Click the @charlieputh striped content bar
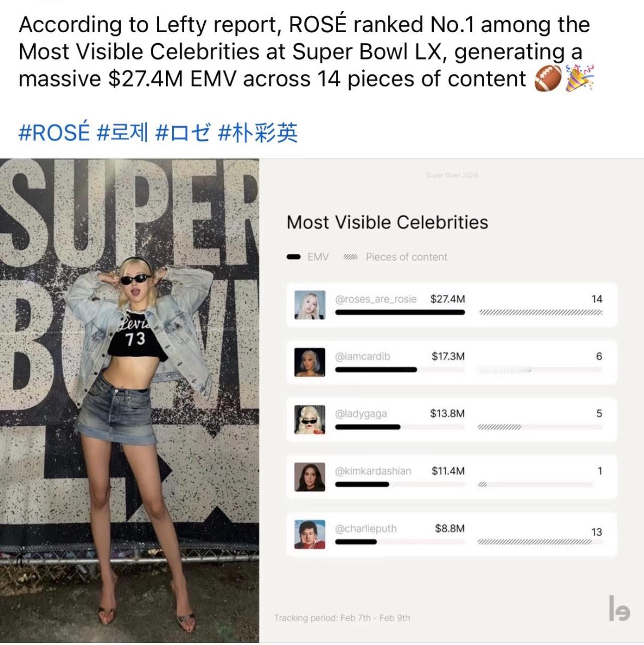 point(535,542)
